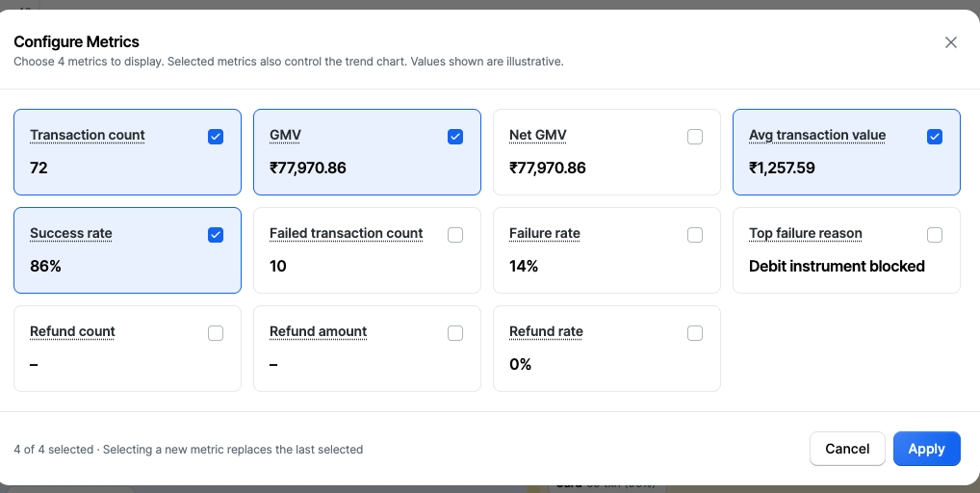The height and width of the screenshot is (493, 980).
Task: Click the Failure rate 14% value
Action: click(524, 266)
